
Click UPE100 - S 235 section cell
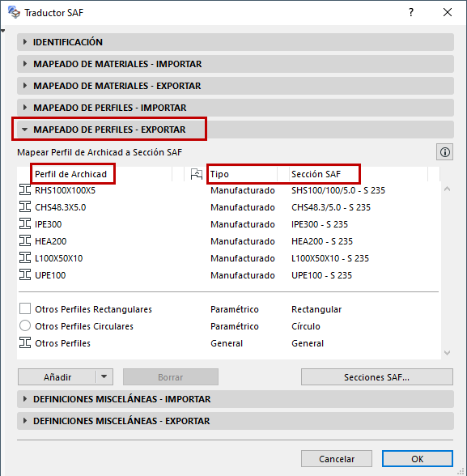(321, 275)
